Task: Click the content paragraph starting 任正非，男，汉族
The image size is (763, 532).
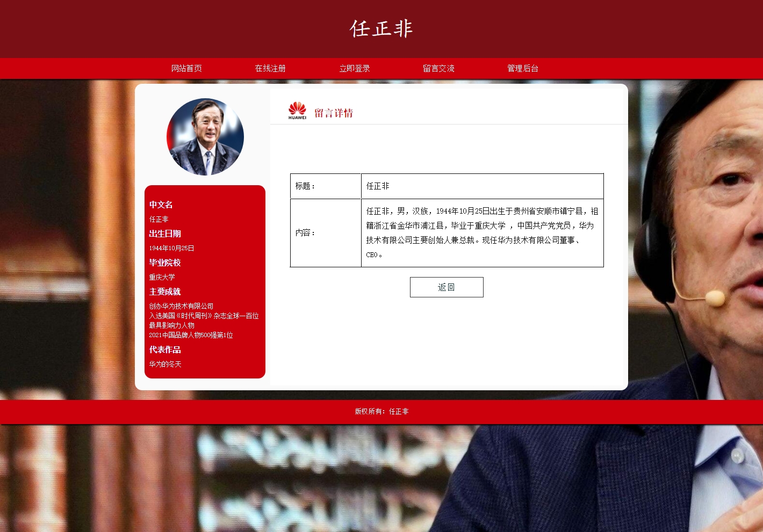Action: [x=483, y=233]
